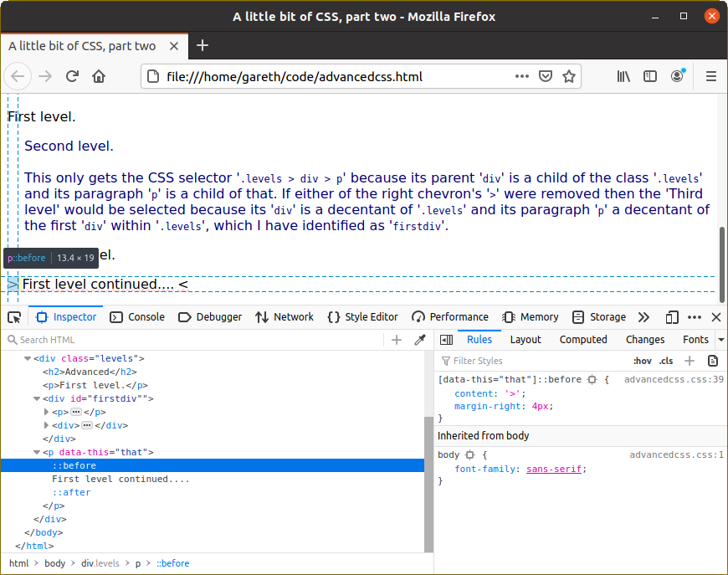The image size is (728, 575).
Task: Open the Performance tab
Action: [450, 317]
